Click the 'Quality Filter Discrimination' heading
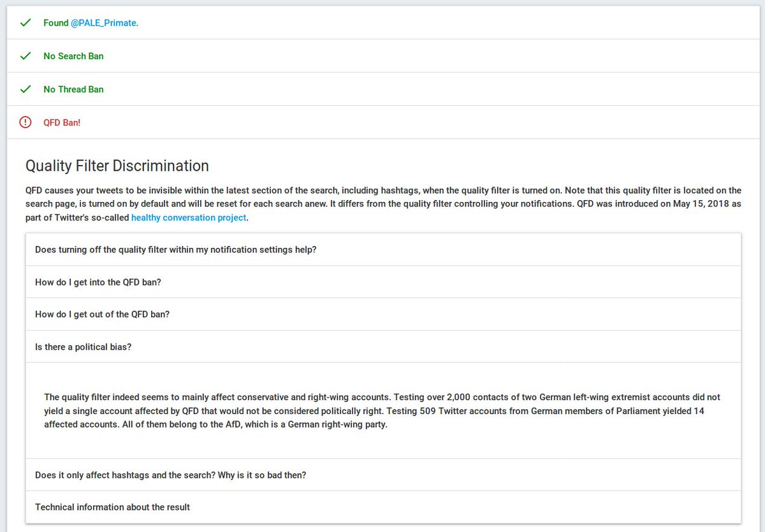The width and height of the screenshot is (765, 532). (x=117, y=166)
